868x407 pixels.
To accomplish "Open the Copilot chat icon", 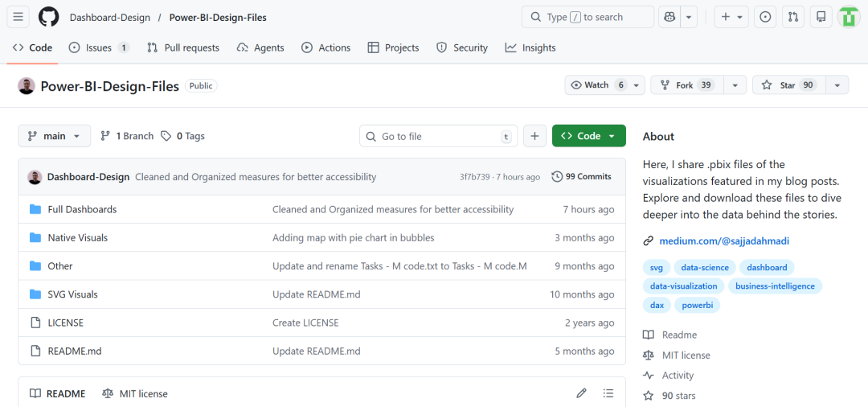I will click(669, 17).
